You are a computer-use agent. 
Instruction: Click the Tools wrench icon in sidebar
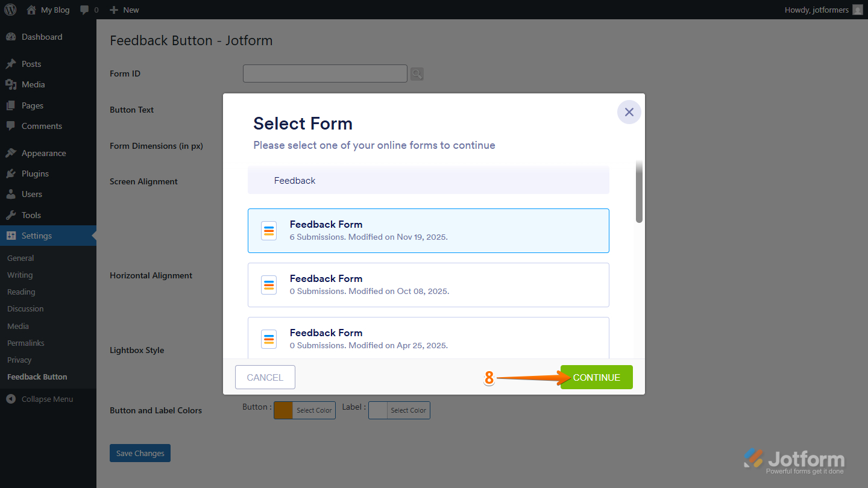pyautogui.click(x=11, y=215)
